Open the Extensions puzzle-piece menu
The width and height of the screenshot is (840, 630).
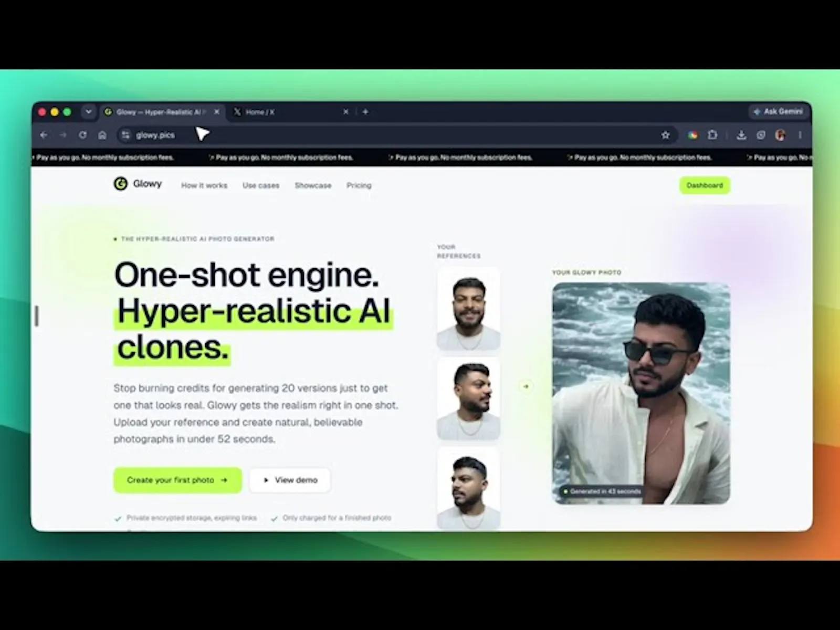pos(712,135)
